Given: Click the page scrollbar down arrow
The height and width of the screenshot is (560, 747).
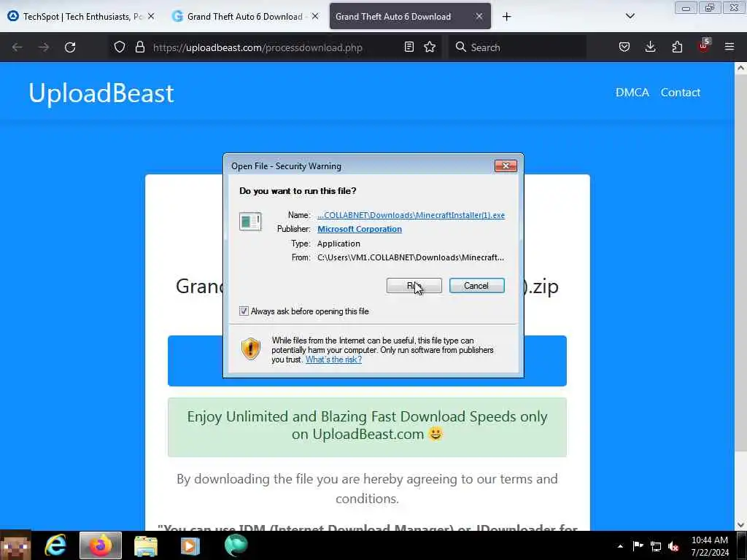Looking at the screenshot, I should coord(741,525).
